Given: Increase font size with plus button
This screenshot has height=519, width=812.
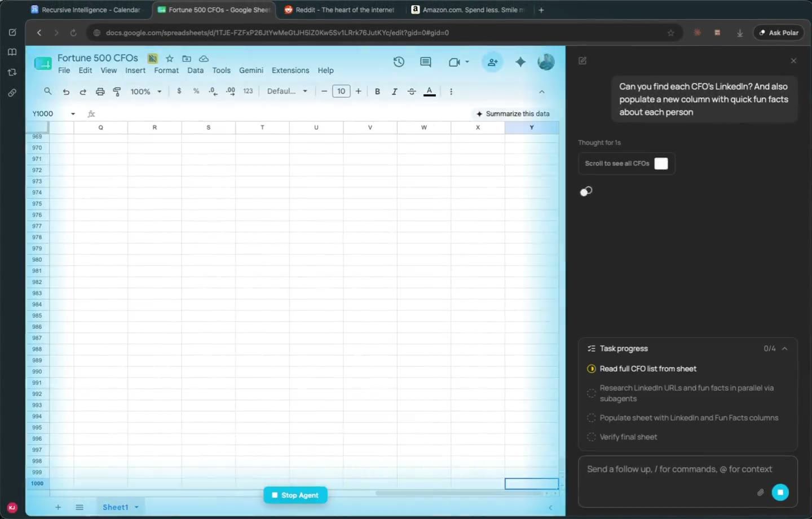Looking at the screenshot, I should click(358, 91).
